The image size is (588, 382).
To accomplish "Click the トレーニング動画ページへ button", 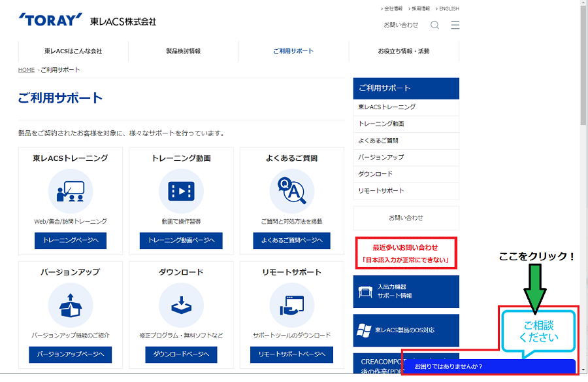I will point(181,241).
